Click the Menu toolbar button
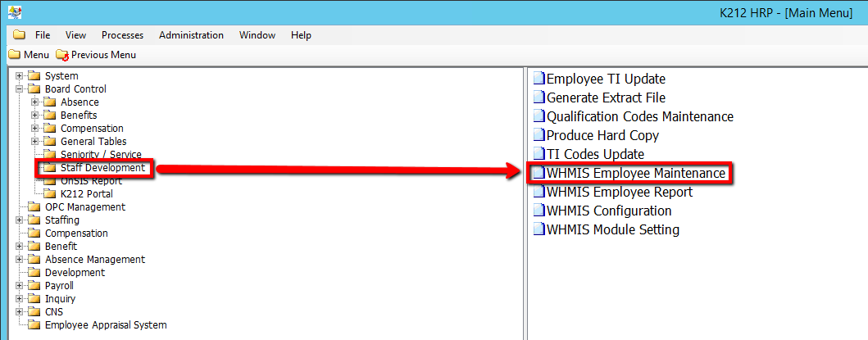Screen dimensions: 868x340 pyautogui.click(x=30, y=55)
